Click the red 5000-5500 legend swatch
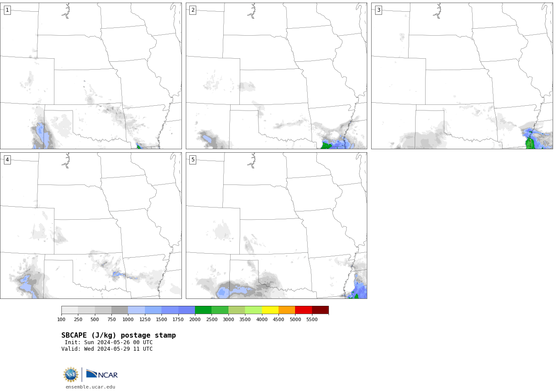Viewport: 557px width, 392px height. 304,310
